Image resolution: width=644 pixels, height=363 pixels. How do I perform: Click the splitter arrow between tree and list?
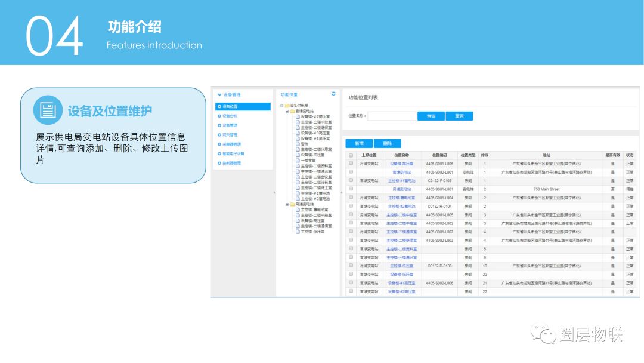341,192
